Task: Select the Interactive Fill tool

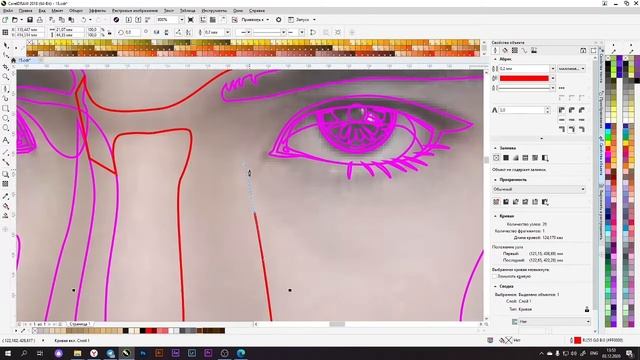Action: point(6,206)
